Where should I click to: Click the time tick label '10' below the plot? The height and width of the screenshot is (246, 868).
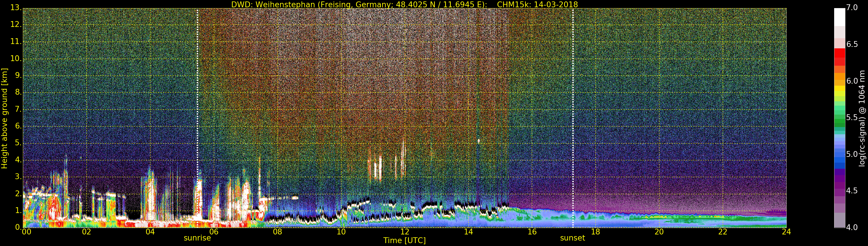(341, 232)
